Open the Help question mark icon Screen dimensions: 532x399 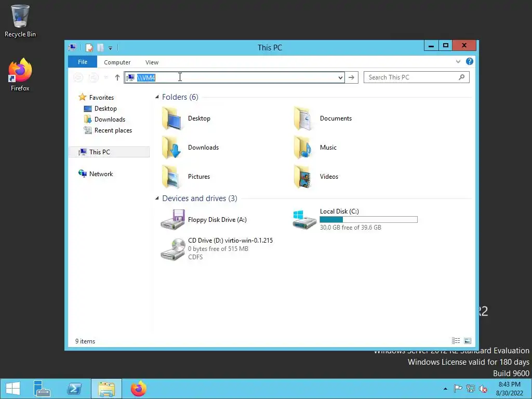click(x=469, y=61)
